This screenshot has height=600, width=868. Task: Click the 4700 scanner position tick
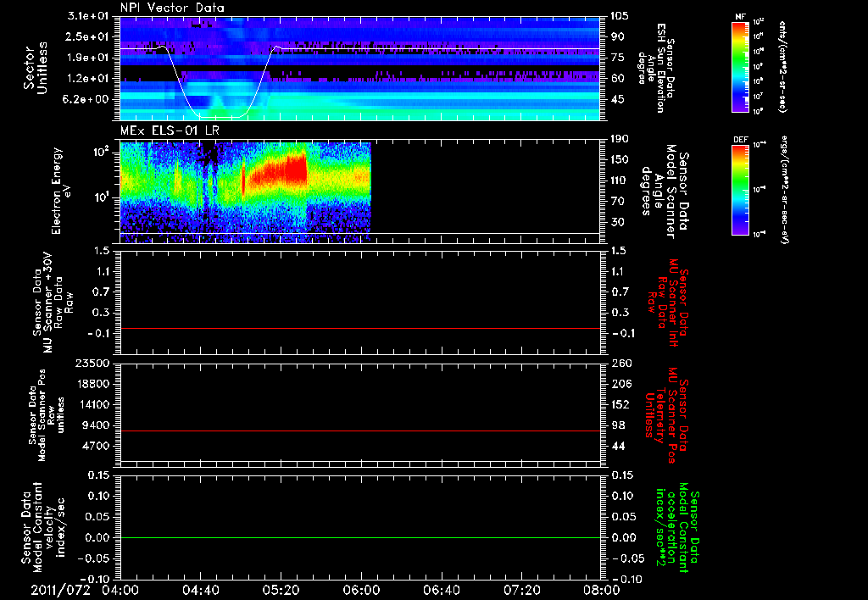tap(96, 446)
